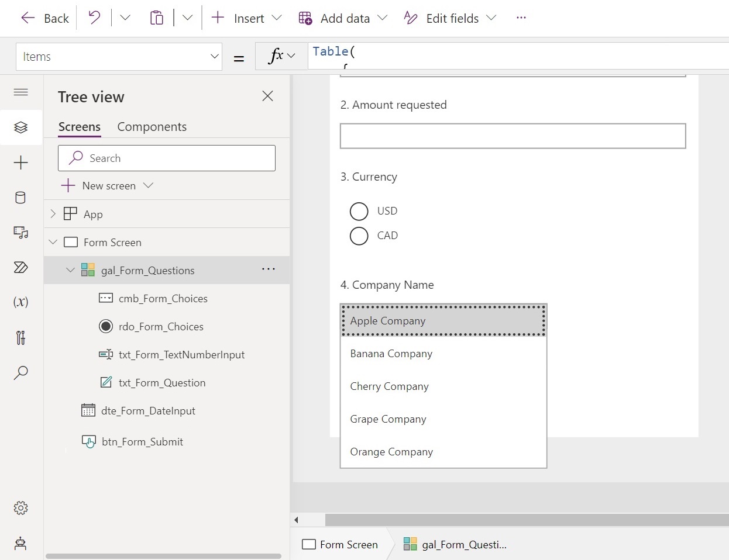Open the Search panel icon

[x=21, y=373]
